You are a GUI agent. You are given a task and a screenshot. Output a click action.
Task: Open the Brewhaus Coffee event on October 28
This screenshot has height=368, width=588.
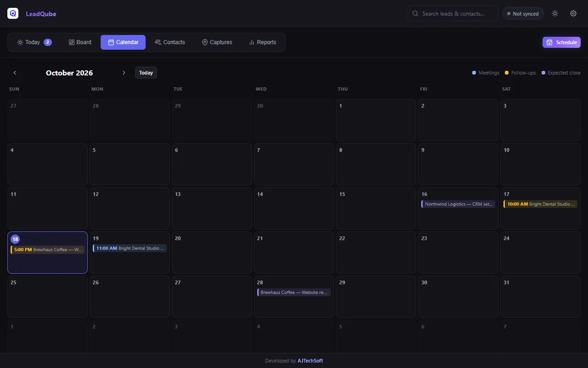[294, 293]
